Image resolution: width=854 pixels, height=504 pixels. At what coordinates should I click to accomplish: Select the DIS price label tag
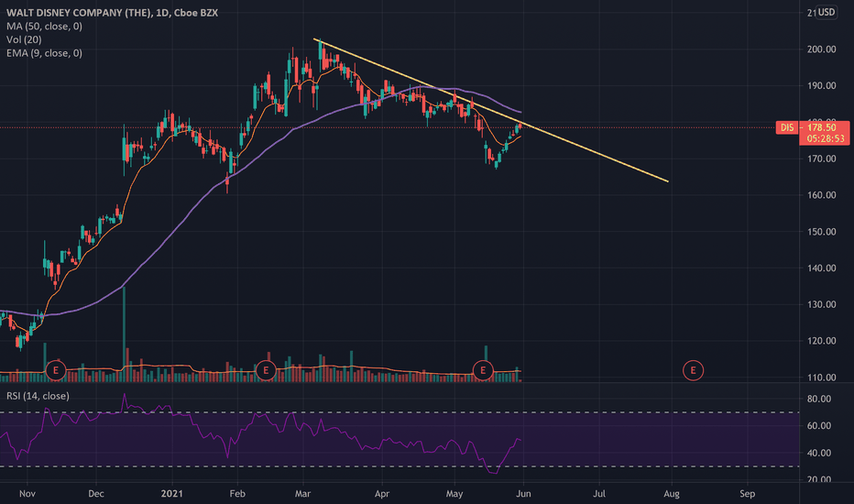click(787, 127)
